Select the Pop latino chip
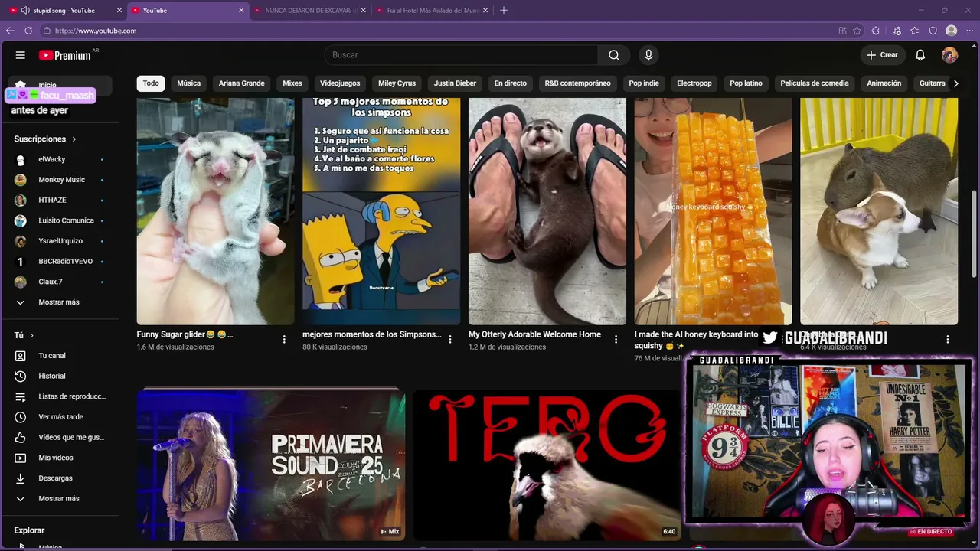This screenshot has height=551, width=980. (x=746, y=83)
